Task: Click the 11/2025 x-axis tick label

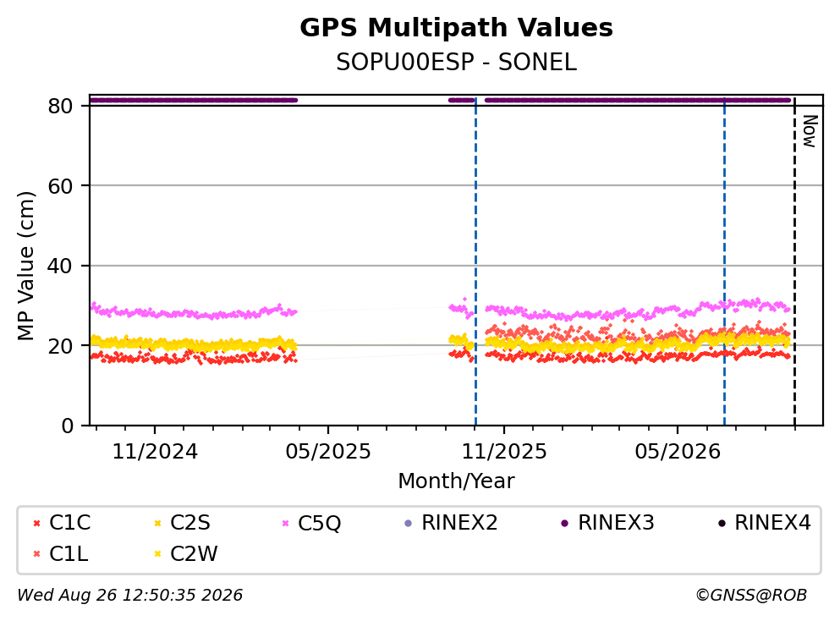Action: click(x=504, y=452)
